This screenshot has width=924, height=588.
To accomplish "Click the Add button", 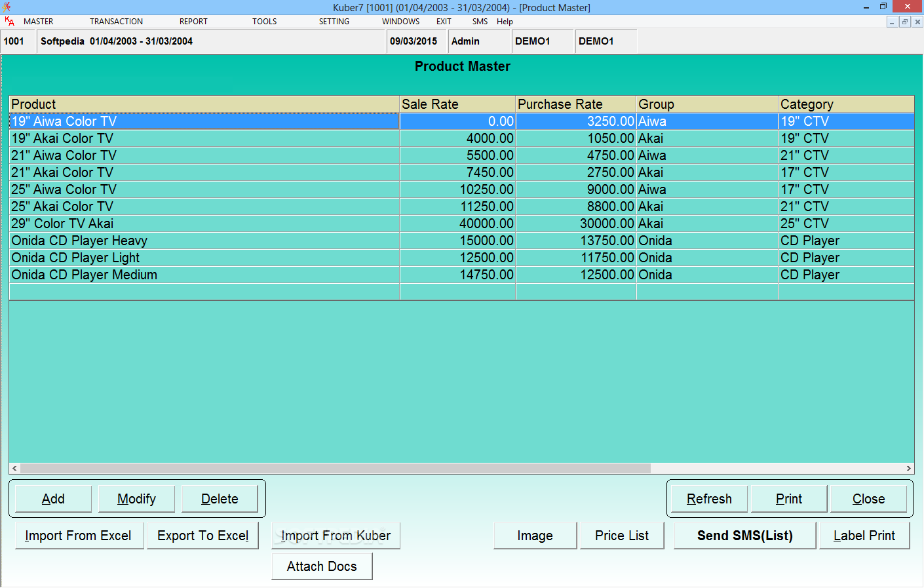I will coord(53,499).
